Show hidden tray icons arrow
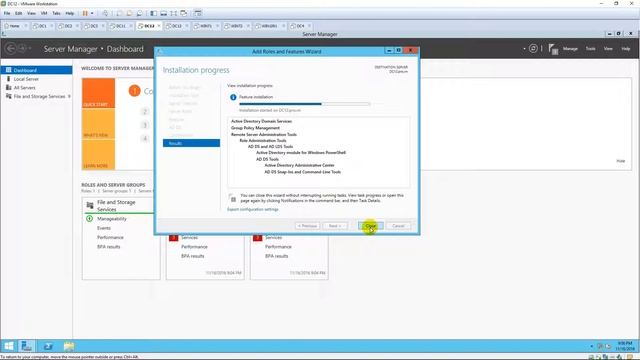640x360 pixels. pos(591,346)
